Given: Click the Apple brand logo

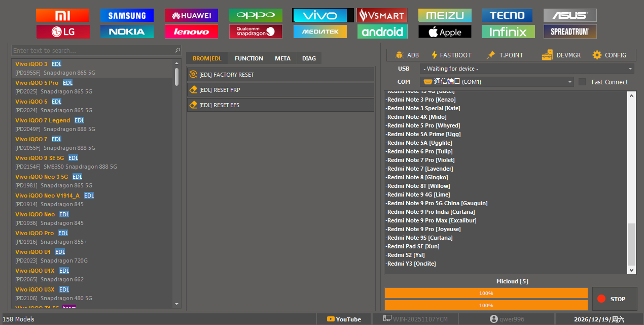Looking at the screenshot, I should pyautogui.click(x=445, y=31).
